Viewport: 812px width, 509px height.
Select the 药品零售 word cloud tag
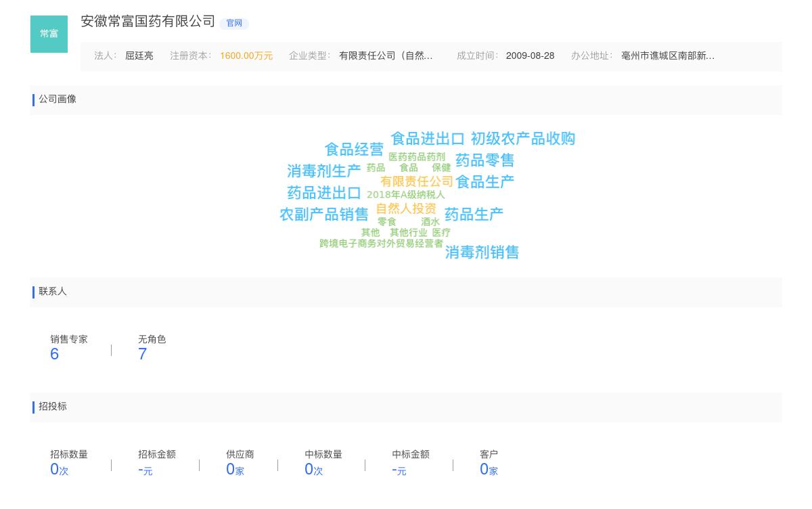click(485, 160)
